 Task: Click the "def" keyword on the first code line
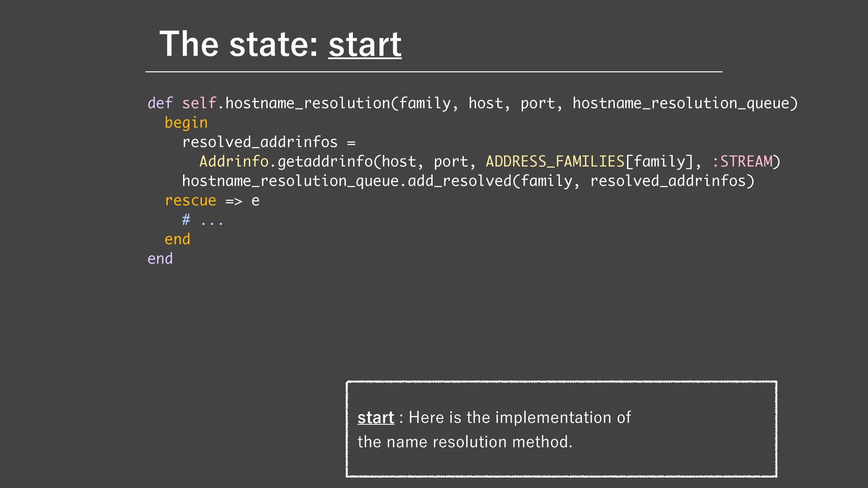pos(160,103)
